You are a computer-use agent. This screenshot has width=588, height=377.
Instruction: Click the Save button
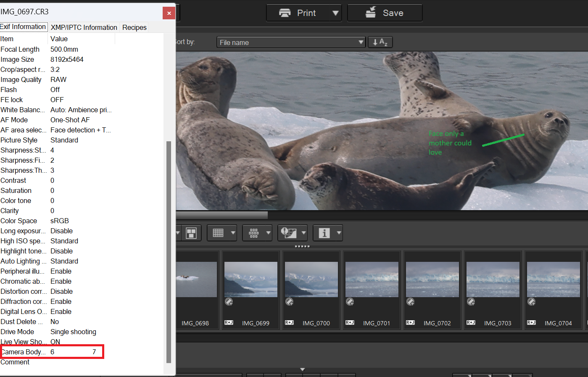click(385, 13)
